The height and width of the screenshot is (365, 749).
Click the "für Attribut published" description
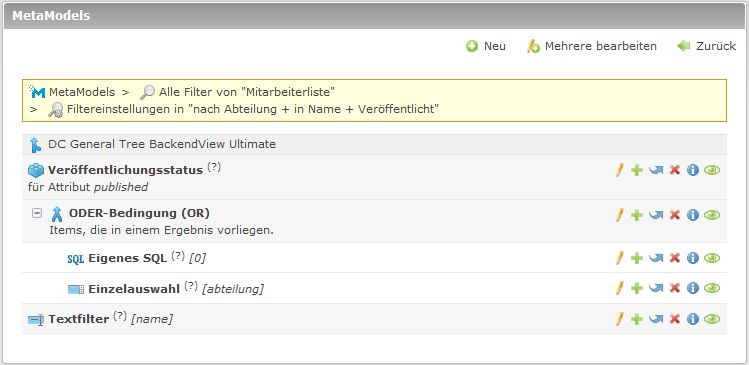point(88,187)
